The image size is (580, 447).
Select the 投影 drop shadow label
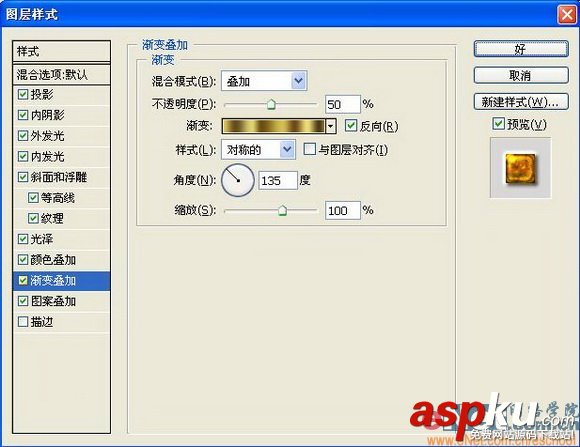(42, 94)
